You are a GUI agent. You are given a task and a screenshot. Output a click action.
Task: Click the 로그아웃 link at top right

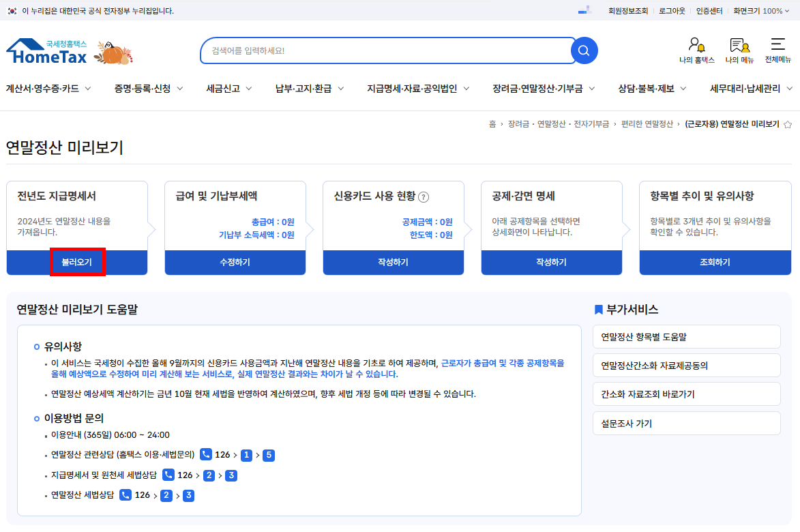(x=671, y=10)
